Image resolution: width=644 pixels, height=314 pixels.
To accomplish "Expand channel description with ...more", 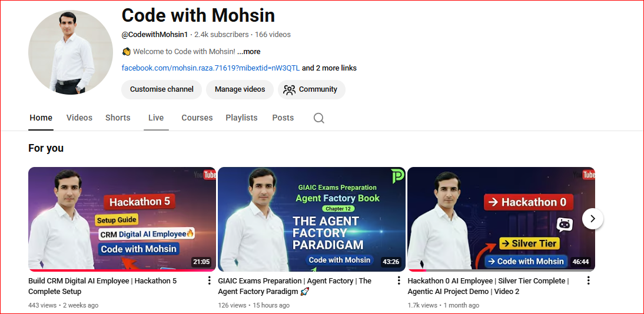I will (x=248, y=52).
